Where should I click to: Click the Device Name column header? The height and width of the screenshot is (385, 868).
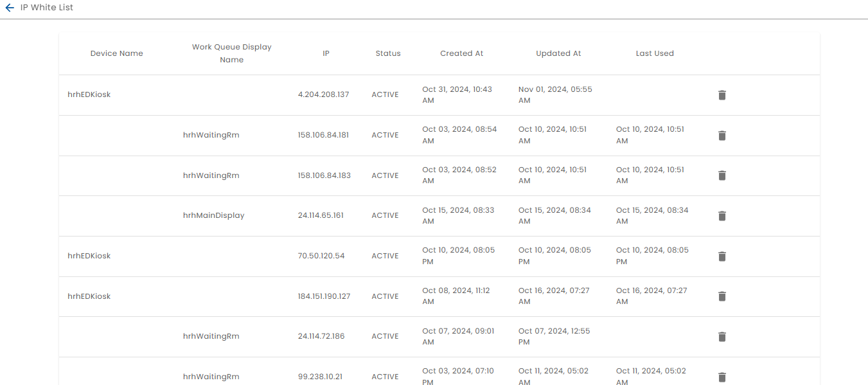coord(116,53)
